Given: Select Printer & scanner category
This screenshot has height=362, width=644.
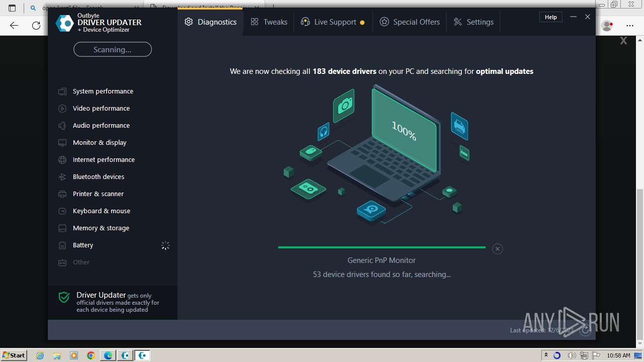Looking at the screenshot, I should click(98, 194).
